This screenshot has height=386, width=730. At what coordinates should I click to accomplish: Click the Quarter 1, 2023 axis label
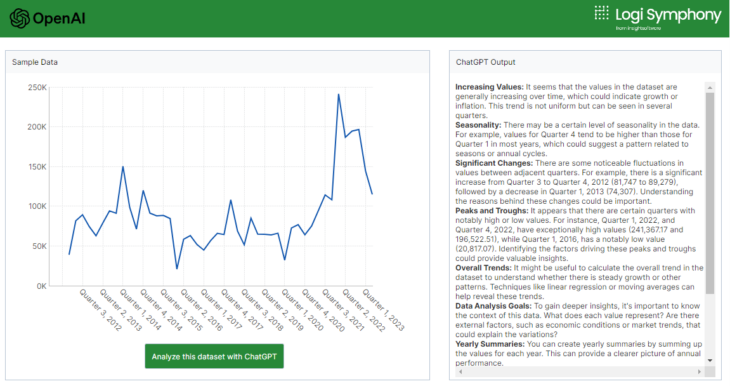click(x=384, y=310)
